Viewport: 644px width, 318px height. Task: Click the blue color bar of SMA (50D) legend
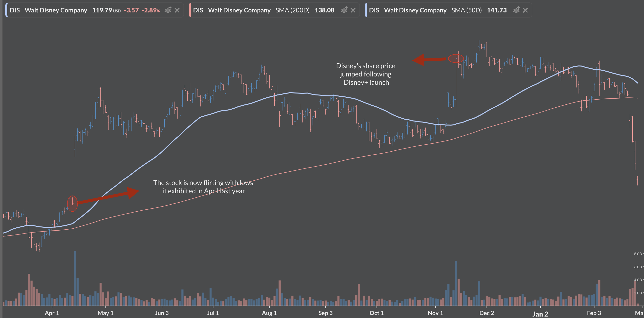coord(366,10)
